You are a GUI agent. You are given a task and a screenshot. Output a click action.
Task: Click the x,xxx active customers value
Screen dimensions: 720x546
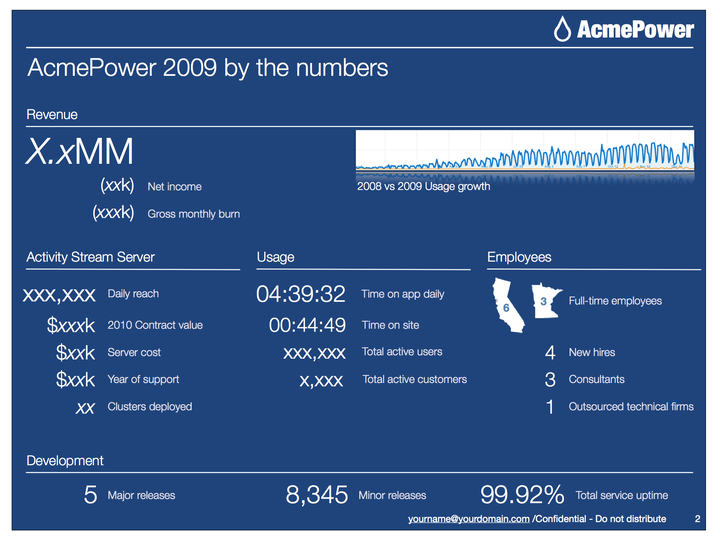[321, 381]
